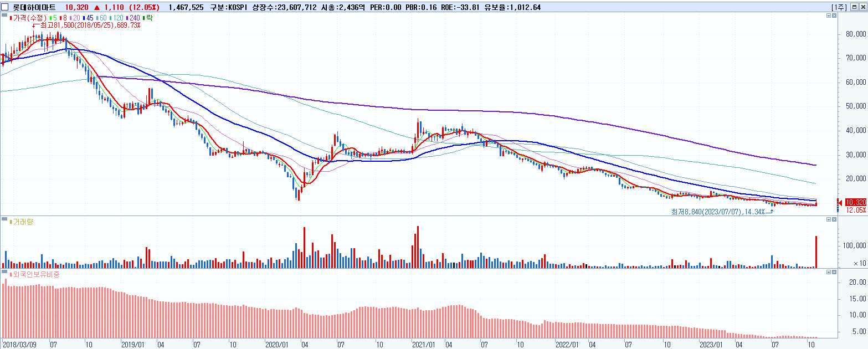Click the PER:0.00 value

387,7
